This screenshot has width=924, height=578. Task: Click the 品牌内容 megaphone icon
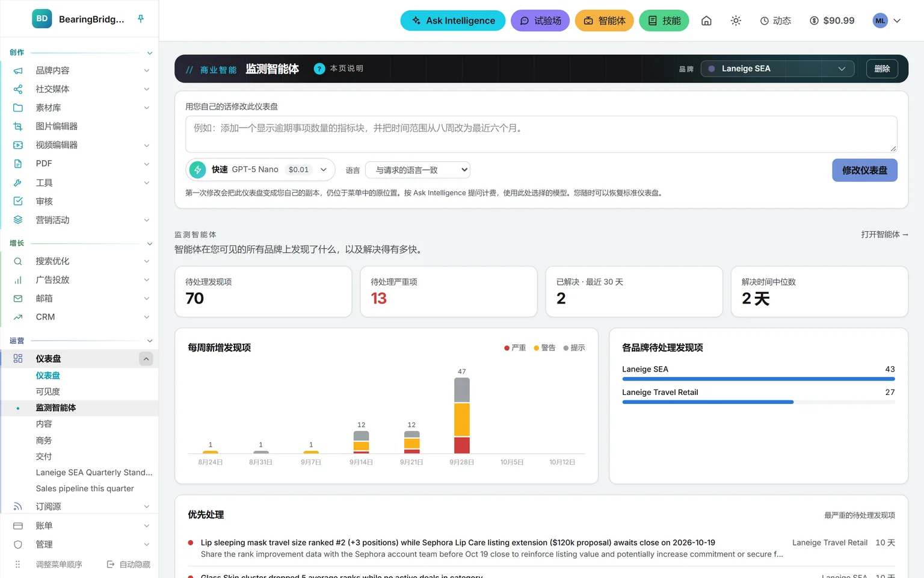coord(18,70)
